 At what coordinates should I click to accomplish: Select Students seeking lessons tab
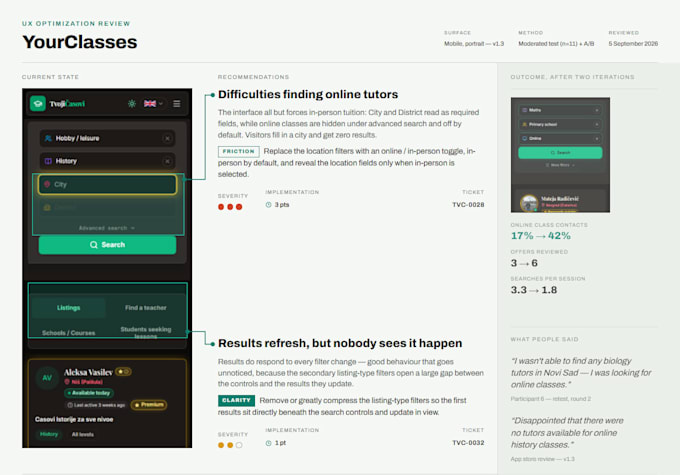(x=146, y=332)
